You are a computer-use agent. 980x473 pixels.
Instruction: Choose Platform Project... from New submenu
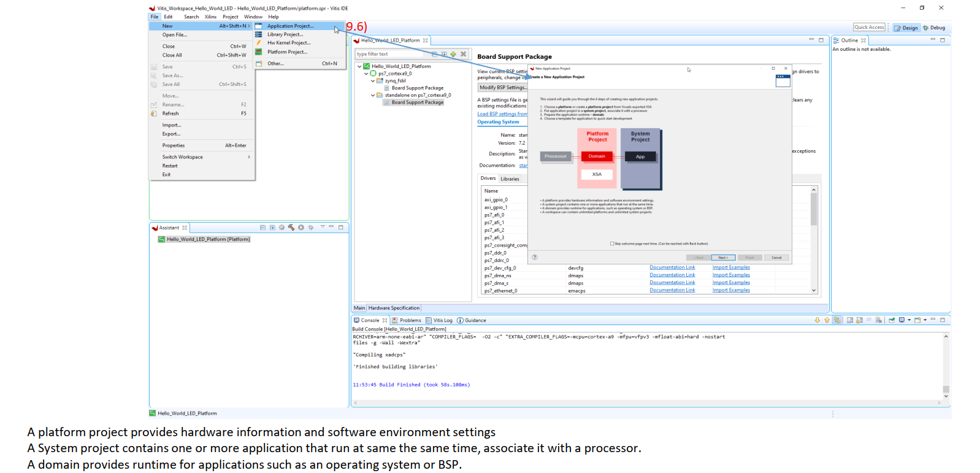pos(287,52)
